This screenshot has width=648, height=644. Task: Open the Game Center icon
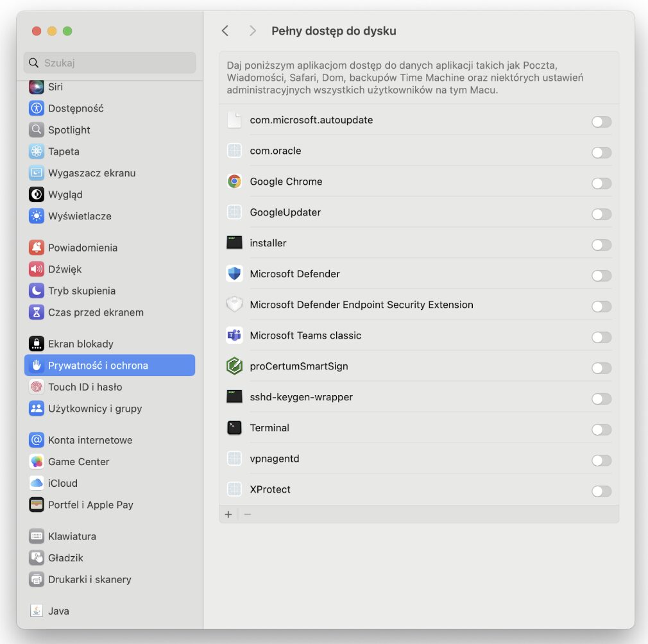[x=37, y=461]
